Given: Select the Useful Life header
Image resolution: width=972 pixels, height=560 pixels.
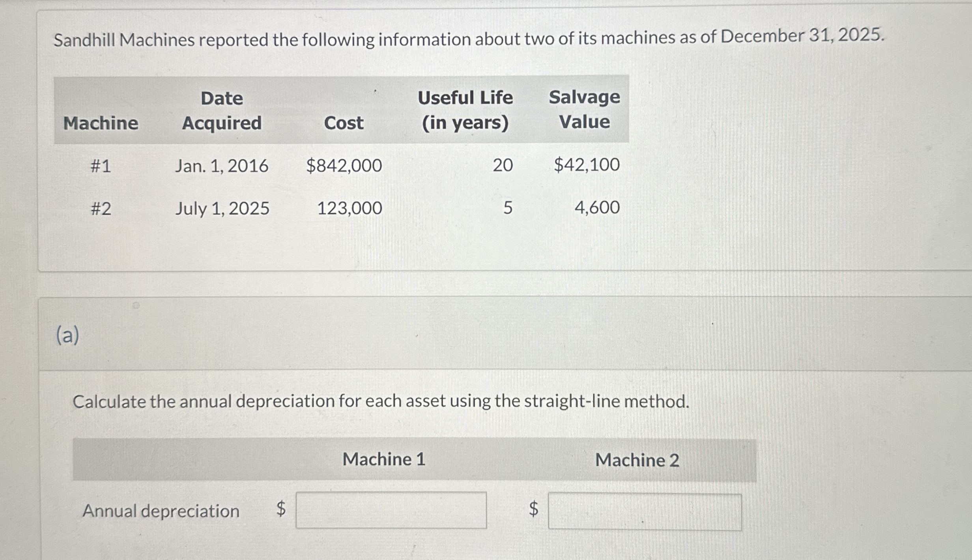Looking at the screenshot, I should (465, 110).
